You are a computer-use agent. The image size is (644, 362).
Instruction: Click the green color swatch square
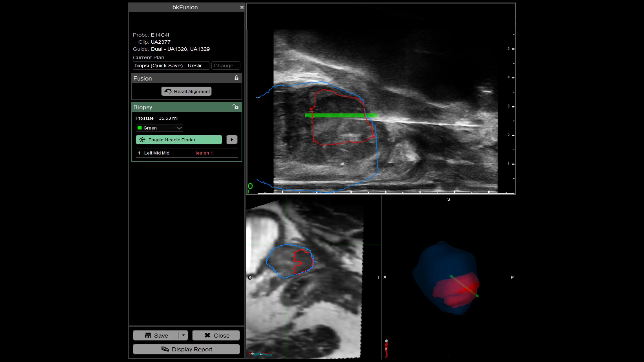140,128
